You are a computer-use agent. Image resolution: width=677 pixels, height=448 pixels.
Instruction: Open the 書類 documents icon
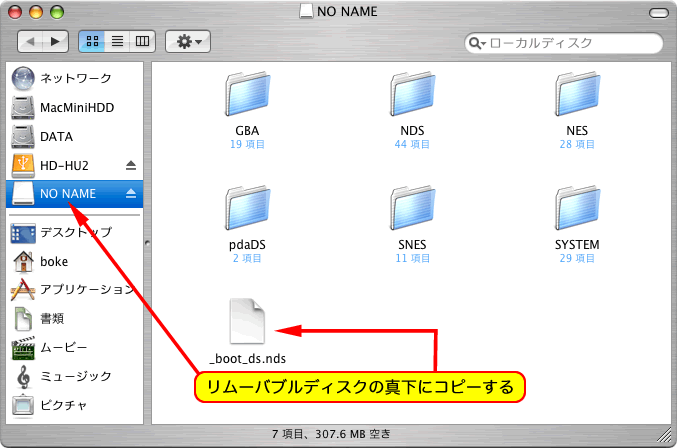click(x=23, y=319)
